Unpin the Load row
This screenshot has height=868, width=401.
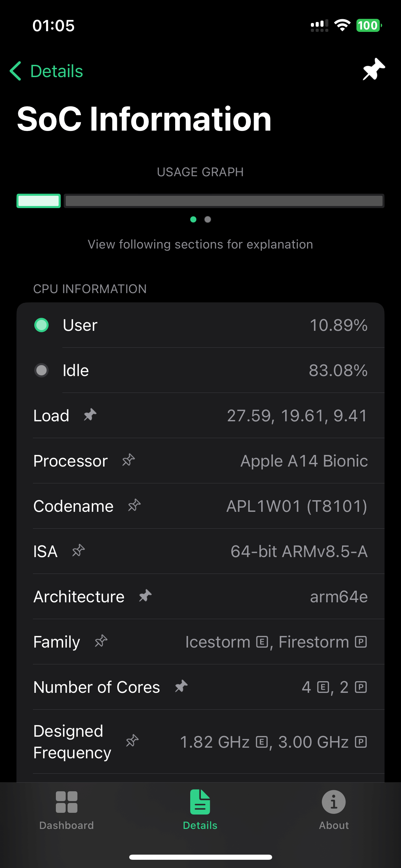point(90,415)
